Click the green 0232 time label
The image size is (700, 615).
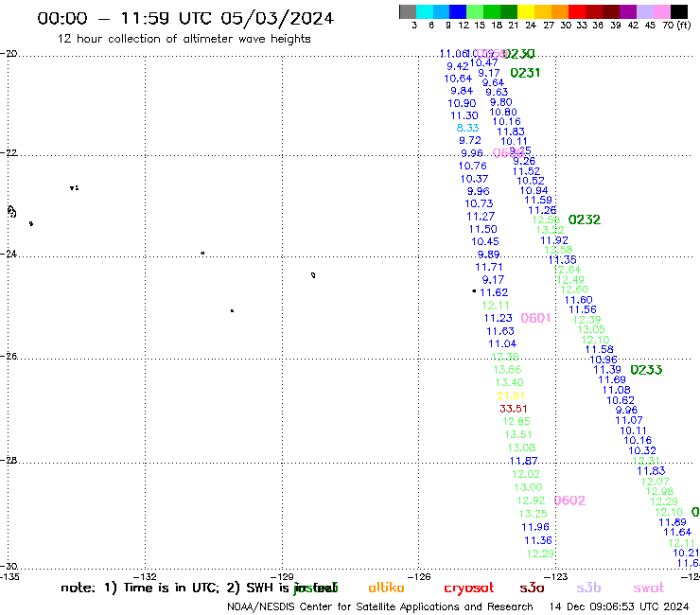[x=585, y=220]
